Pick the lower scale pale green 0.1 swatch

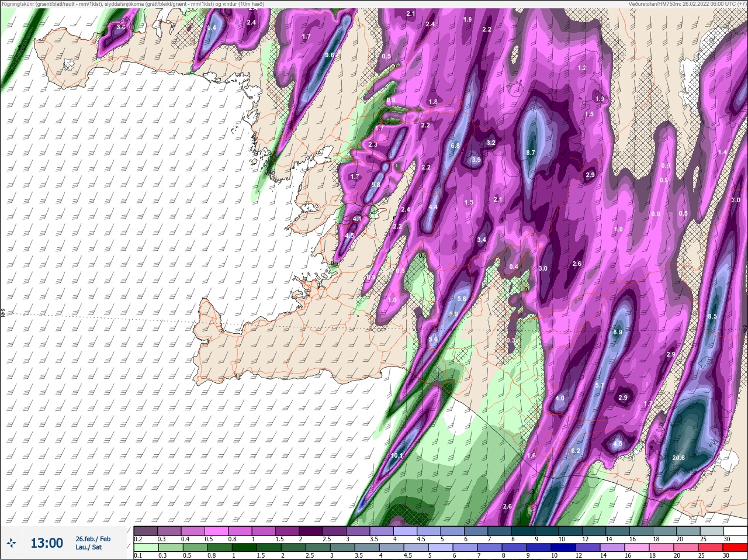[x=146, y=548]
